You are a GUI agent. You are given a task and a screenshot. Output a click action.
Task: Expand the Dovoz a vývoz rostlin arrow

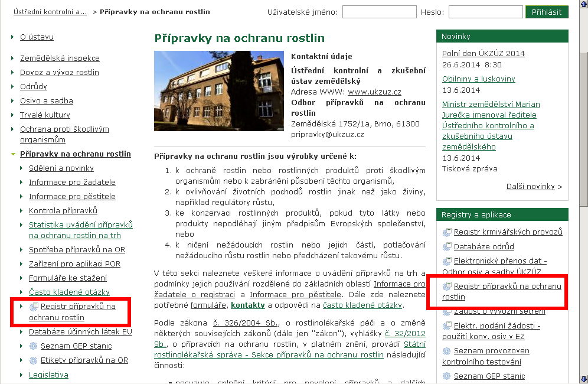(x=12, y=73)
